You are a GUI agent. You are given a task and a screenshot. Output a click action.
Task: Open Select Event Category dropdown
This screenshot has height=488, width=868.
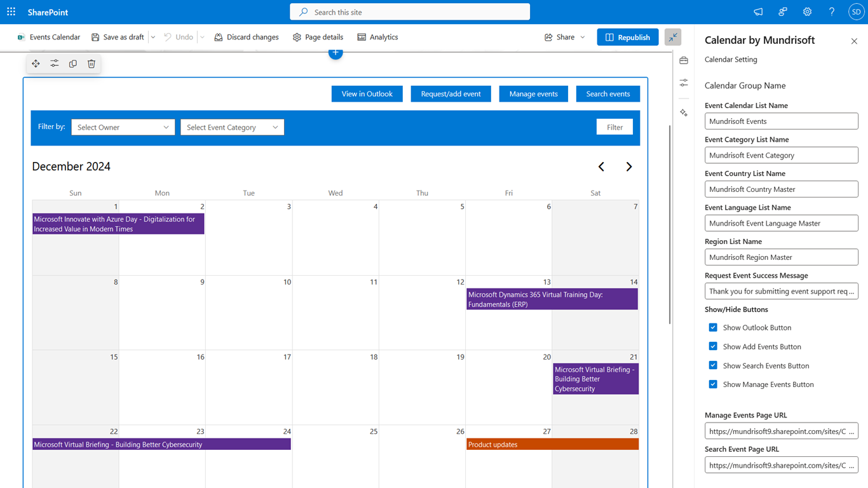pyautogui.click(x=232, y=127)
